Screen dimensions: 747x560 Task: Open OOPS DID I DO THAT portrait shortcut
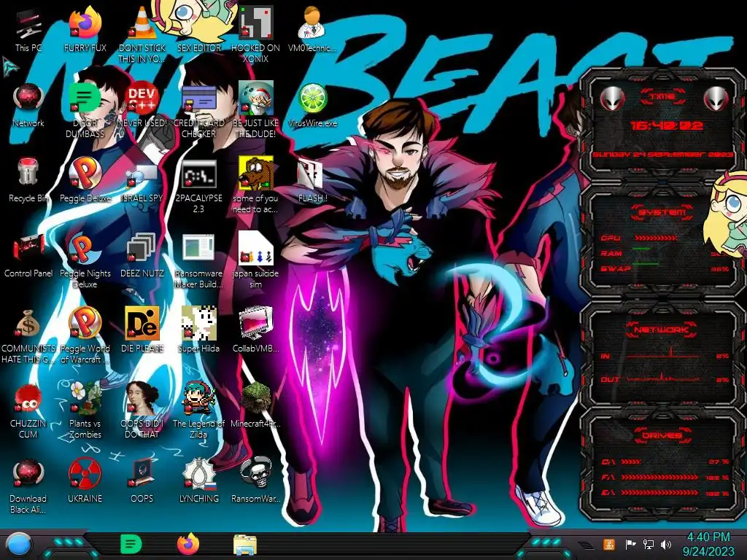tap(142, 411)
